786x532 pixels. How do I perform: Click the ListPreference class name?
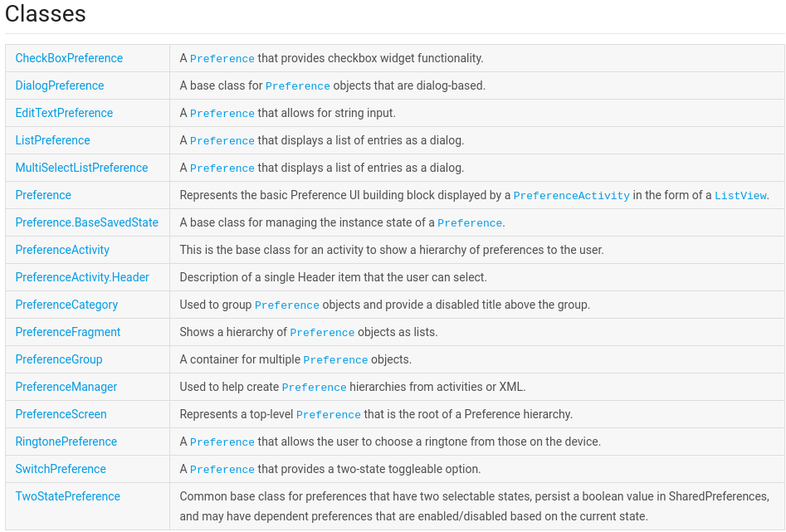pos(52,140)
